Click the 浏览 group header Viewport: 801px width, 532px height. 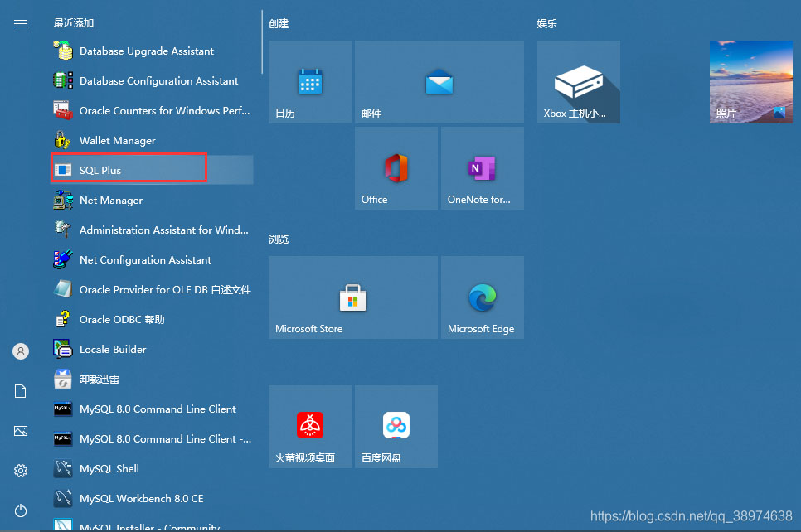pos(279,239)
